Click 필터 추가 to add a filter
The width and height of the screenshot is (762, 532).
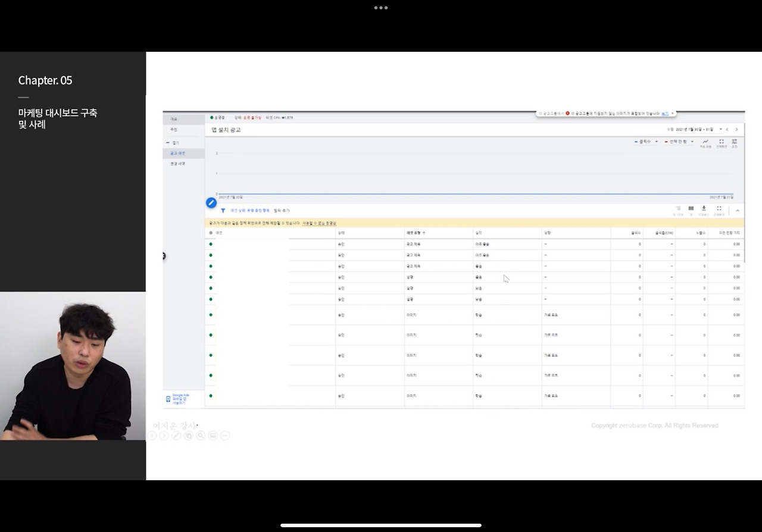pyautogui.click(x=282, y=211)
